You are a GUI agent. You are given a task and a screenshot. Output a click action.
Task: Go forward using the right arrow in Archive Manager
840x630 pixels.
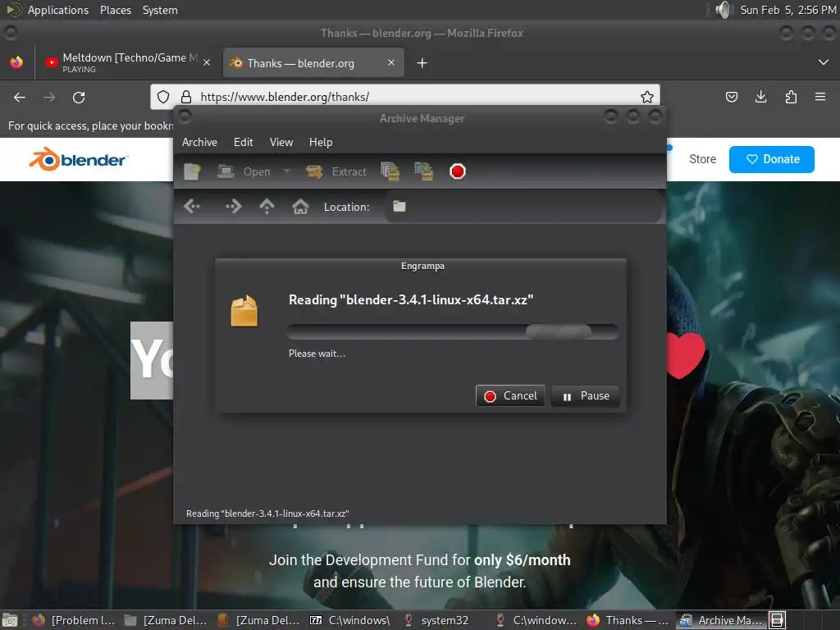(x=234, y=206)
